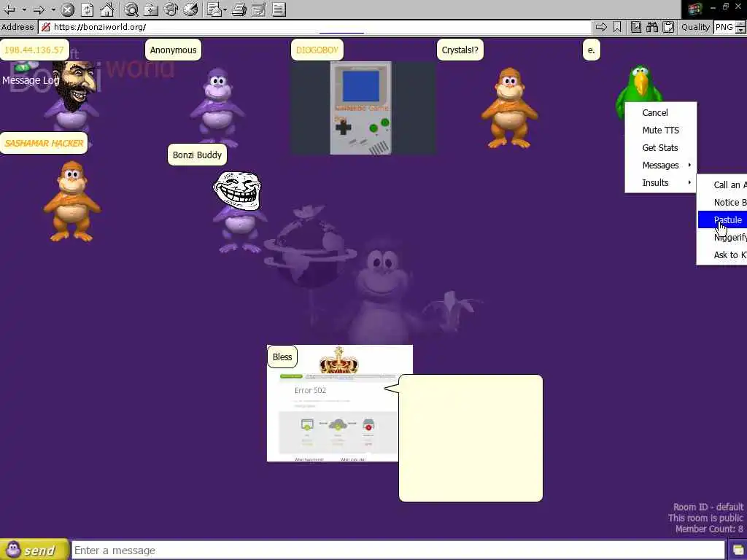The width and height of the screenshot is (747, 560).
Task: Click the green Peedy parrot character
Action: pyautogui.click(x=640, y=84)
